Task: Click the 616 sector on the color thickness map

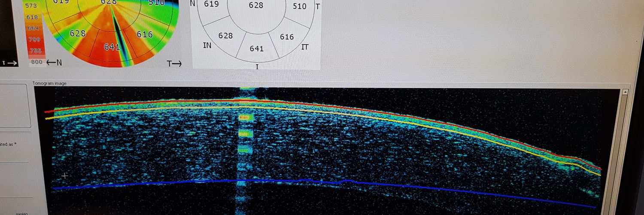Action: 145,34
